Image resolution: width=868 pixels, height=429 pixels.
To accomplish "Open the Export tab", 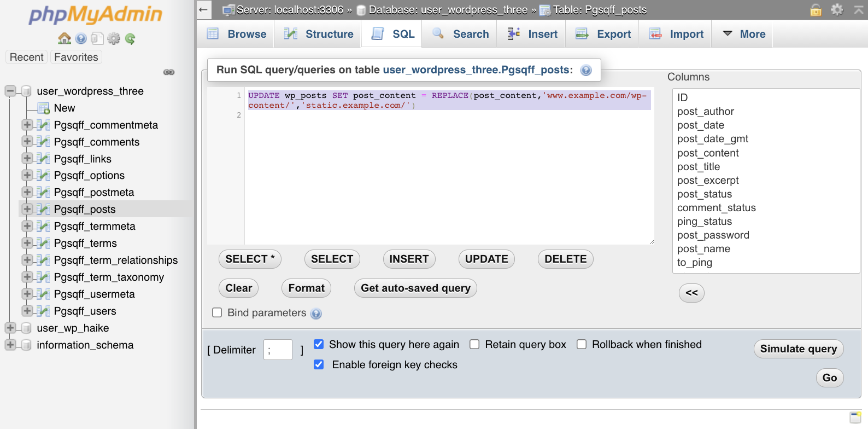I will pyautogui.click(x=603, y=34).
